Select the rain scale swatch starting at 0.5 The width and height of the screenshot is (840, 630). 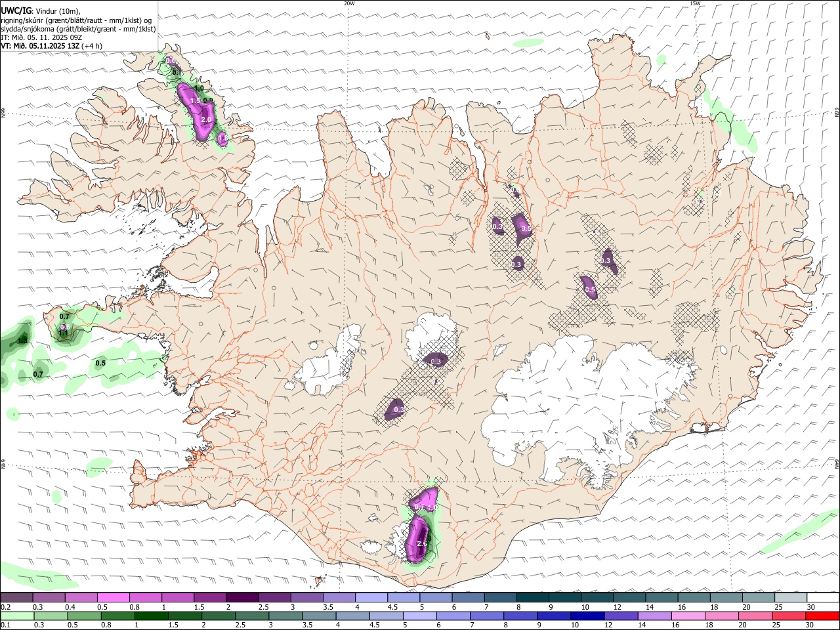click(x=85, y=616)
